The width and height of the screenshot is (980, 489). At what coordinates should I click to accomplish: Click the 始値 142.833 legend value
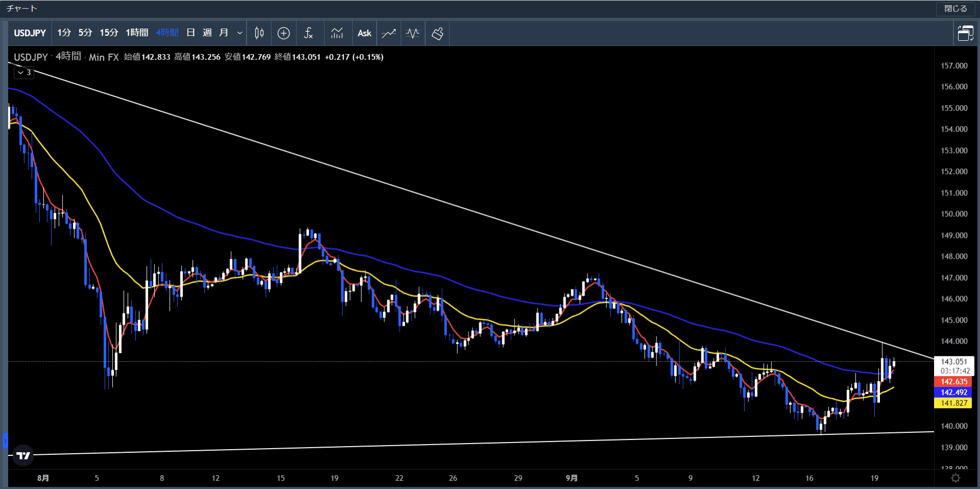point(147,57)
